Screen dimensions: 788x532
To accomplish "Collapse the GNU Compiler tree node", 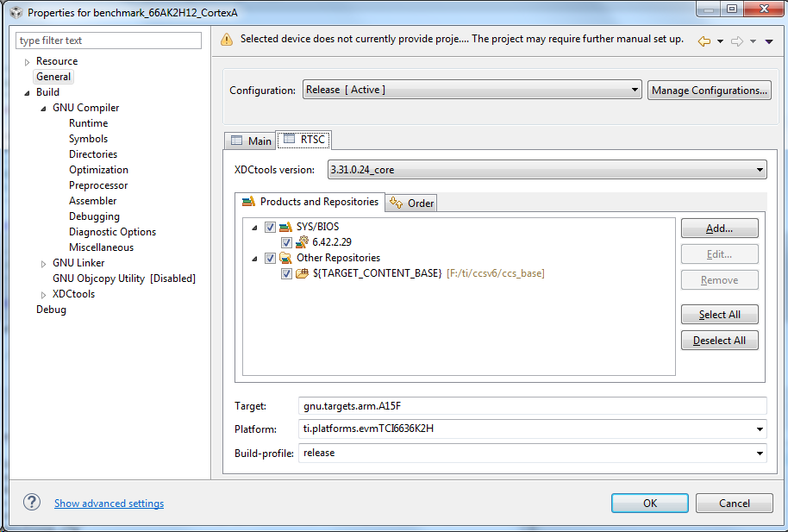I will click(44, 109).
